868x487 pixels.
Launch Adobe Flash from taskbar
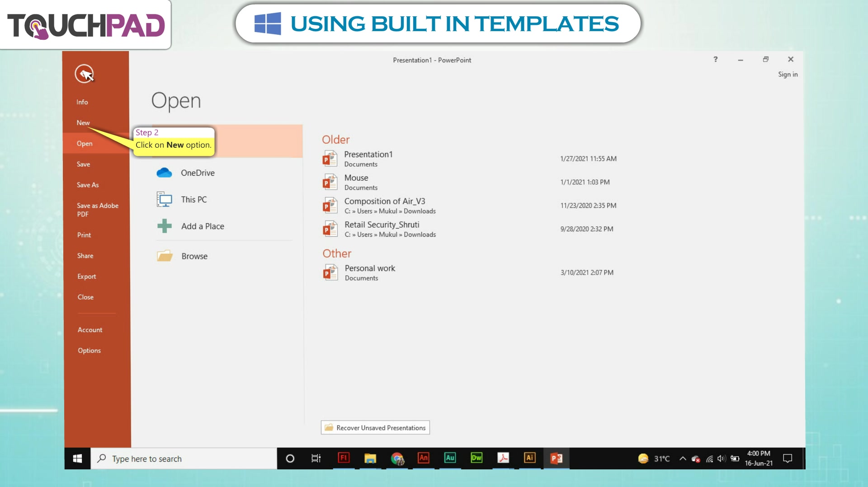pos(344,458)
